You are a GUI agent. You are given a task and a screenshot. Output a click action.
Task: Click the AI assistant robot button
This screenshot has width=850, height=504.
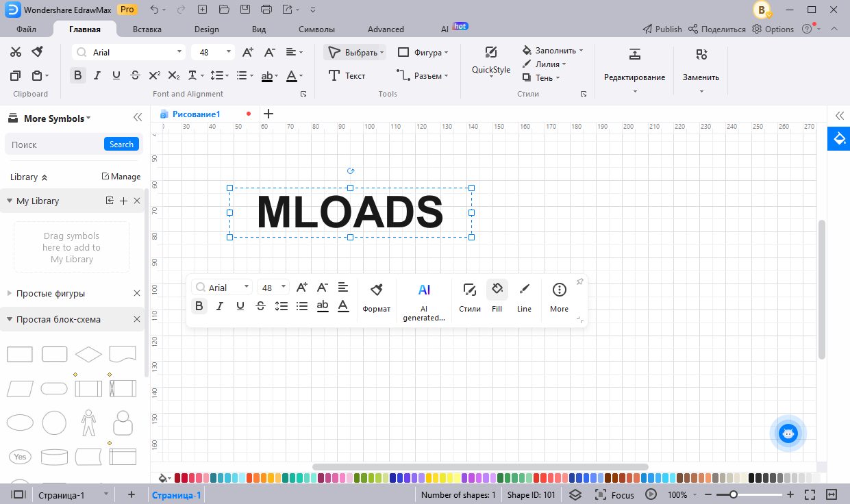click(x=788, y=433)
